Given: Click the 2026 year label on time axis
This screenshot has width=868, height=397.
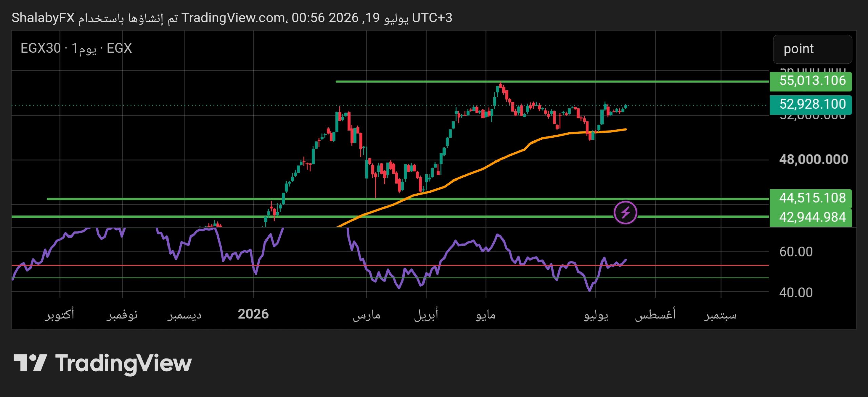Looking at the screenshot, I should (253, 314).
